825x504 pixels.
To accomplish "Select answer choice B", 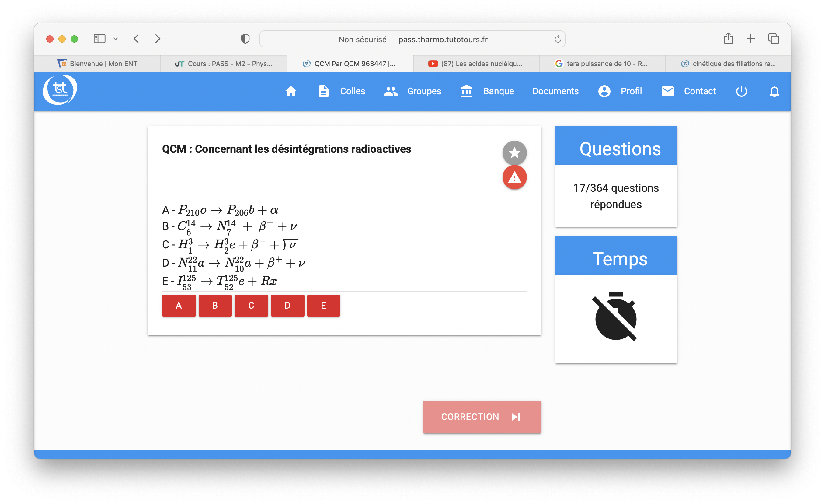I will point(216,305).
